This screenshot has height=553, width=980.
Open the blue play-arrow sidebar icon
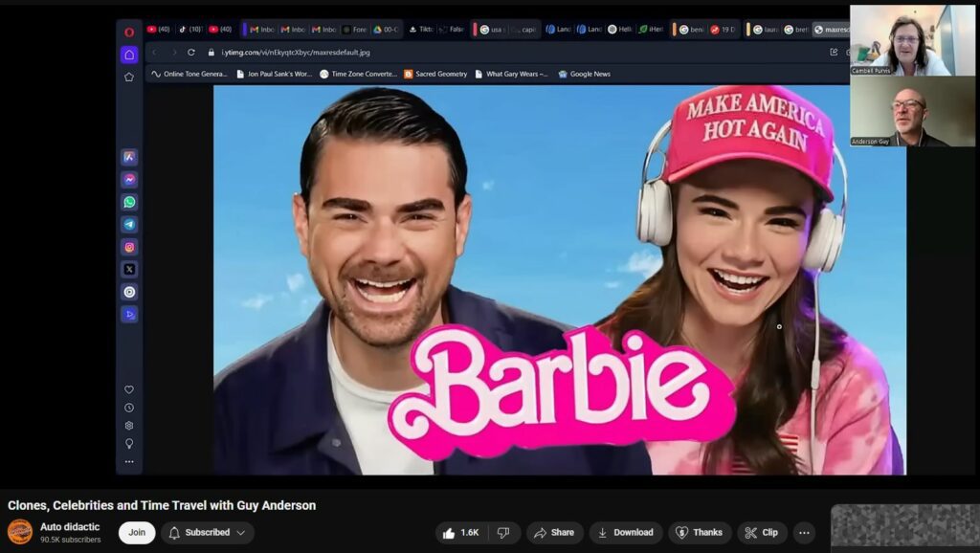tap(129, 315)
